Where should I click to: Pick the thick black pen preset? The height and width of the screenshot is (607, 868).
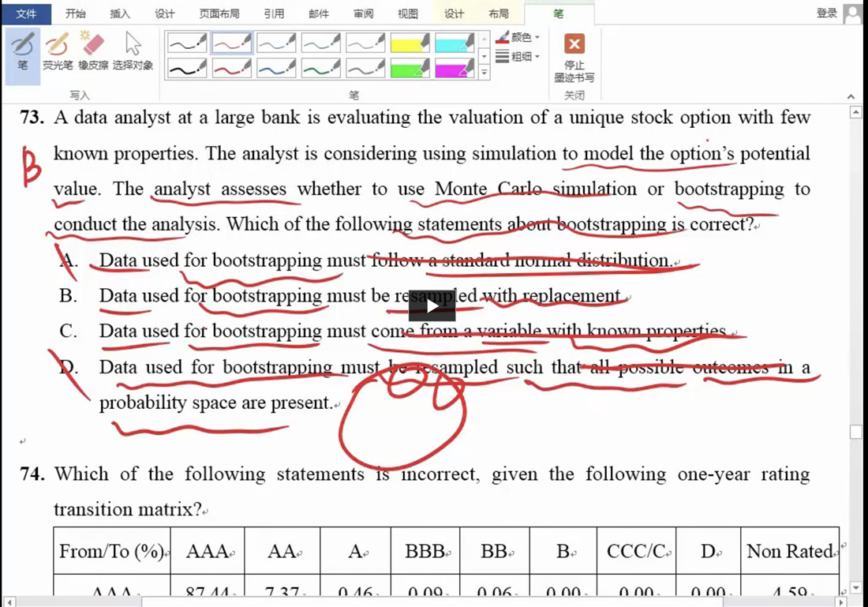[x=187, y=68]
